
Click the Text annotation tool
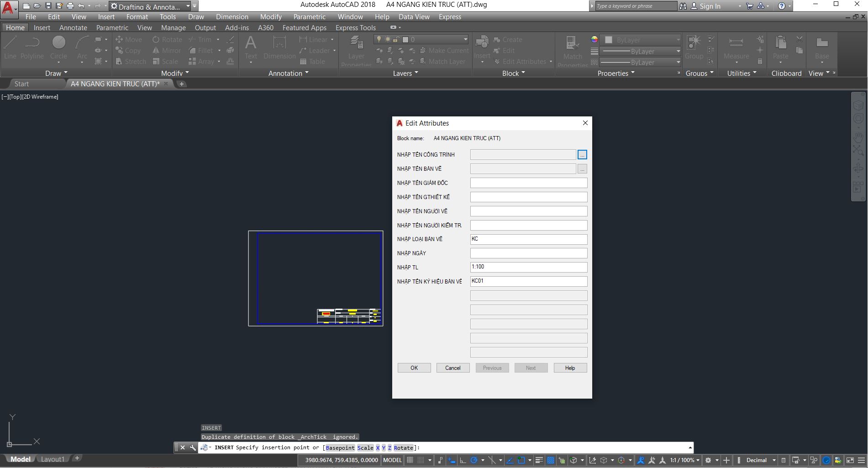[x=251, y=47]
